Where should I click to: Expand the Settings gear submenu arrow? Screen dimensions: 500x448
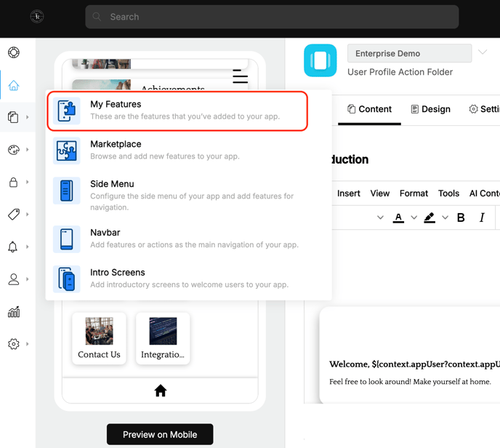[28, 344]
